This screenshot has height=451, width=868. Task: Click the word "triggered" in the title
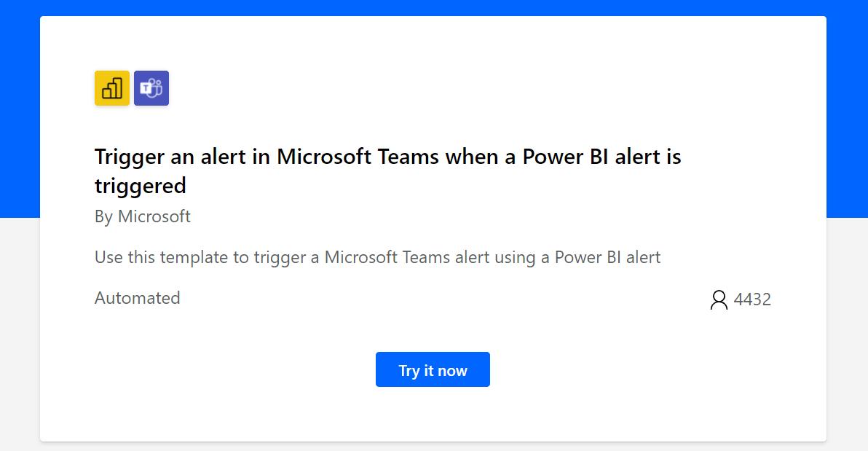tap(140, 187)
